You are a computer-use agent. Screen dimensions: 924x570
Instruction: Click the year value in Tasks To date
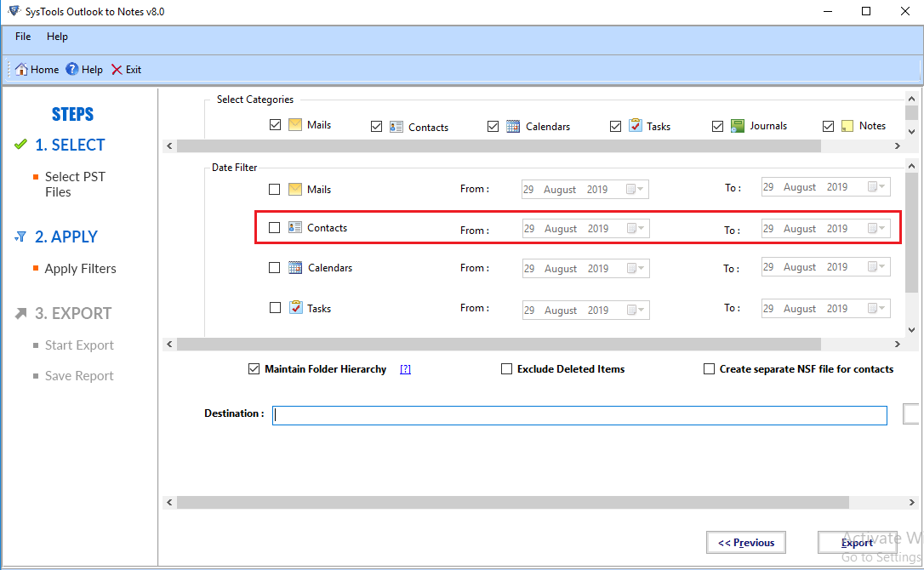837,308
